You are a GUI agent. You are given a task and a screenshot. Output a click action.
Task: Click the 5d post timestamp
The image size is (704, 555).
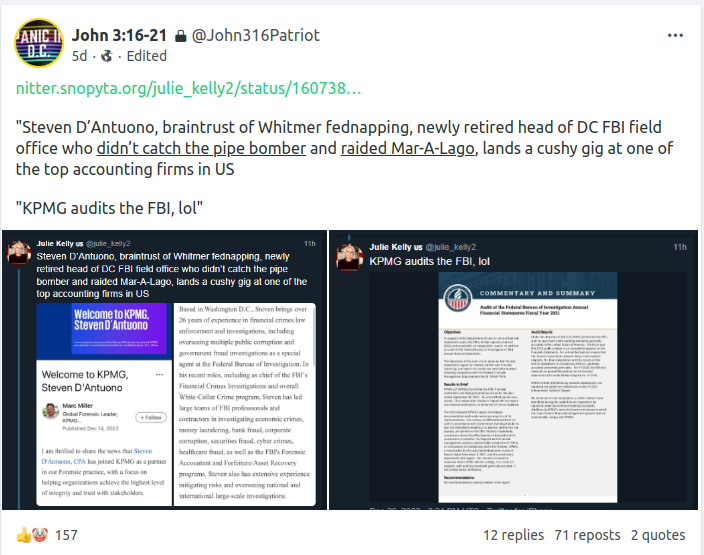coord(79,56)
